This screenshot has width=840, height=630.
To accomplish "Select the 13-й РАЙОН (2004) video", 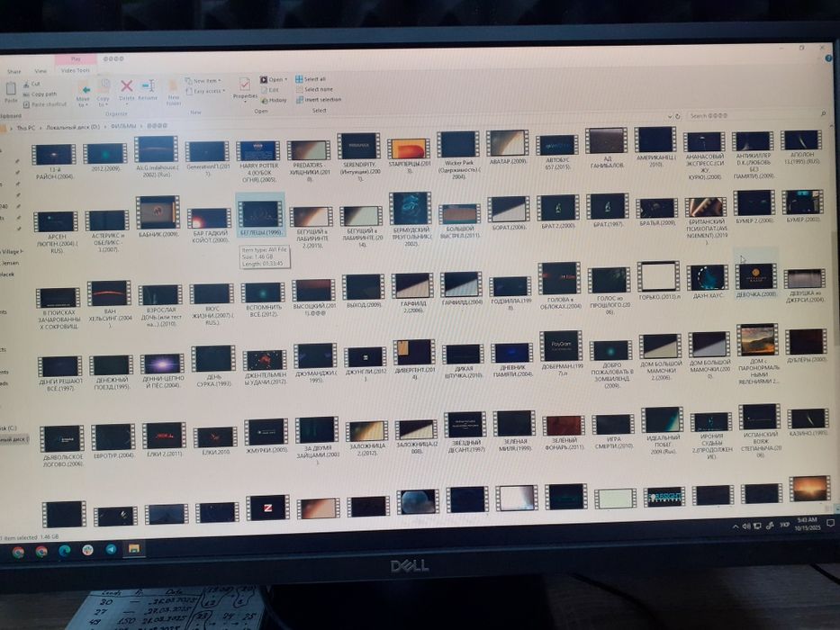I will pyautogui.click(x=54, y=161).
